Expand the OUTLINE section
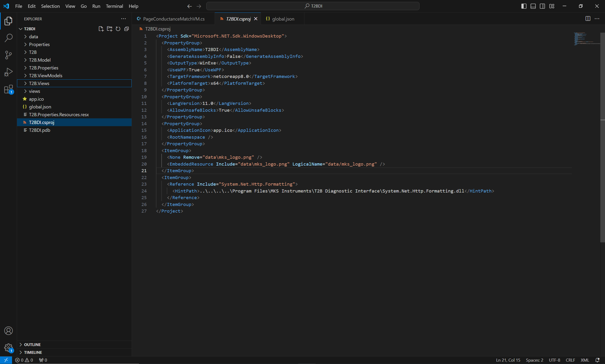This screenshot has height=364, width=605. [x=32, y=345]
